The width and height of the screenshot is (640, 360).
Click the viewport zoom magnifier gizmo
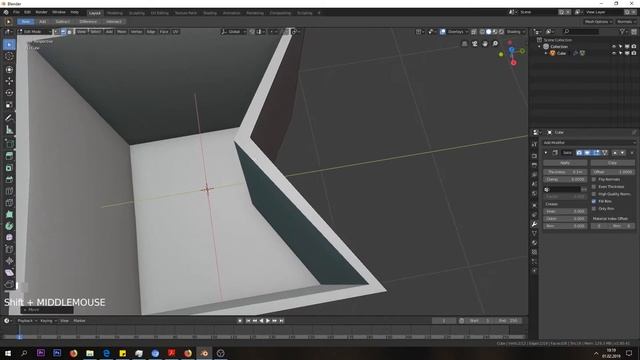tap(495, 44)
